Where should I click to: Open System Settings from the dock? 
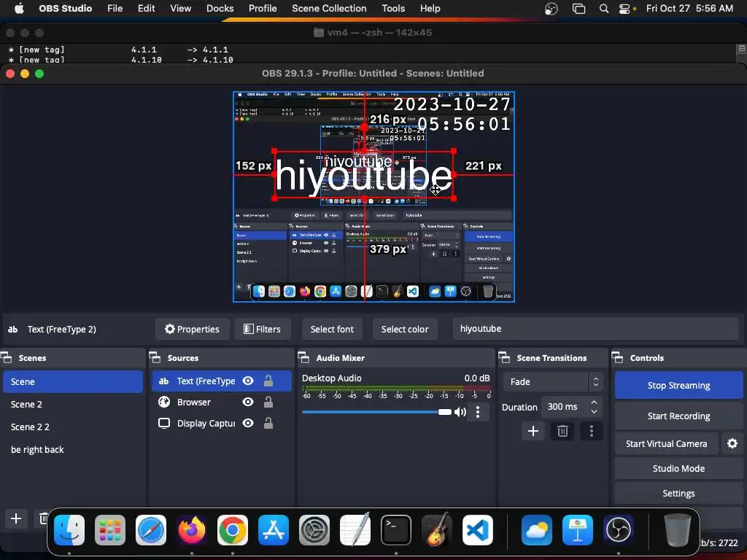point(314,530)
